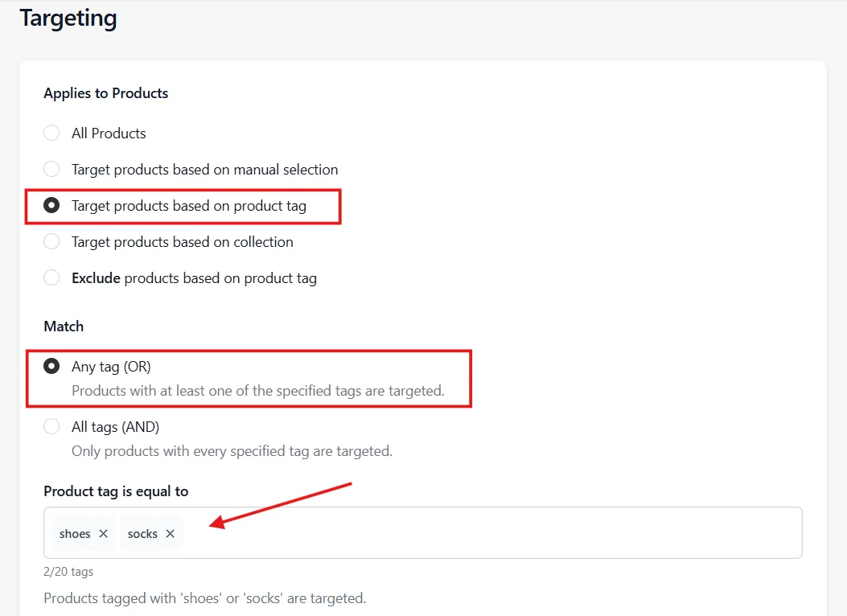Remove the shoes tag with its X icon
The image size is (847, 616).
point(103,533)
